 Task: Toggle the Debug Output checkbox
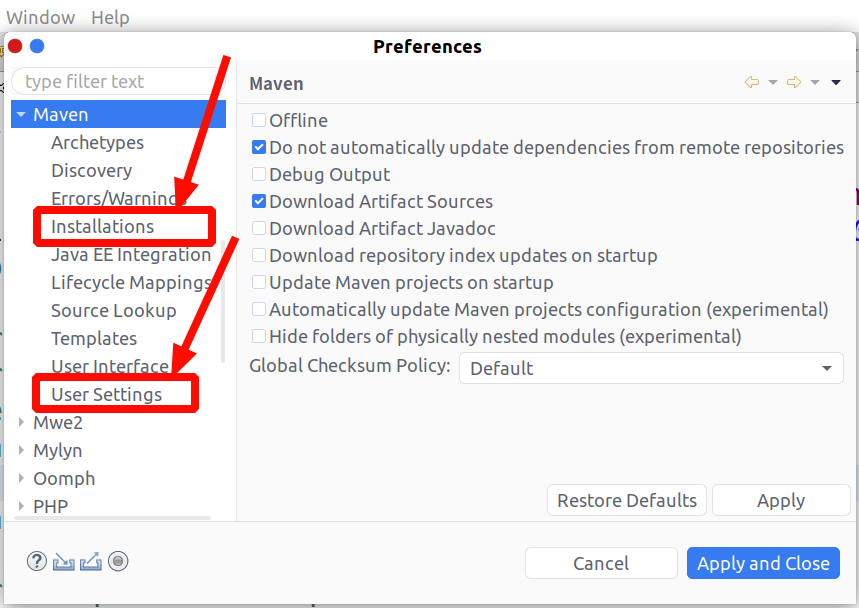259,174
